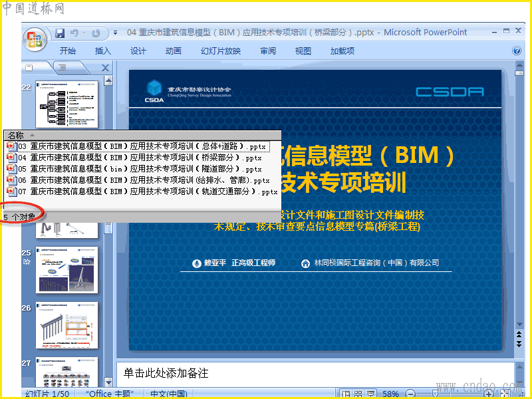The width and height of the screenshot is (532, 399).
Task: Switch to the 动画 ribbon tab
Action: (174, 51)
